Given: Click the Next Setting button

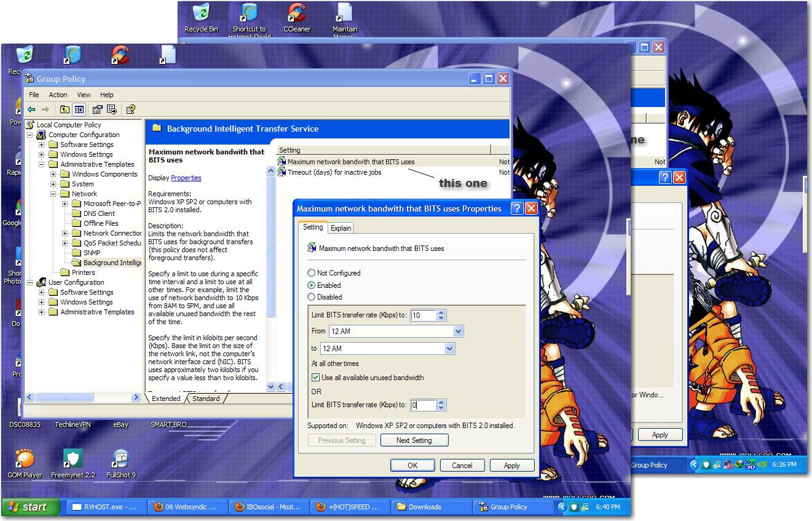Looking at the screenshot, I should (x=414, y=440).
